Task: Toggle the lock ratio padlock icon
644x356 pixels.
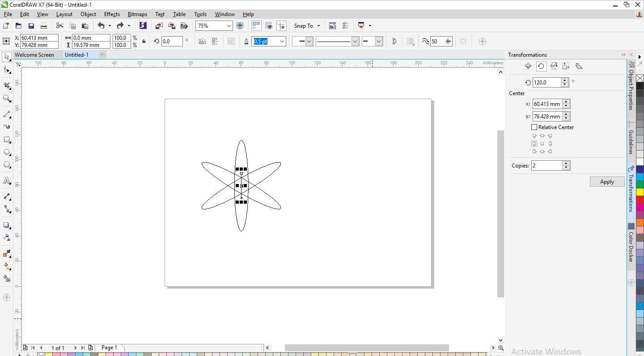Action: point(144,42)
